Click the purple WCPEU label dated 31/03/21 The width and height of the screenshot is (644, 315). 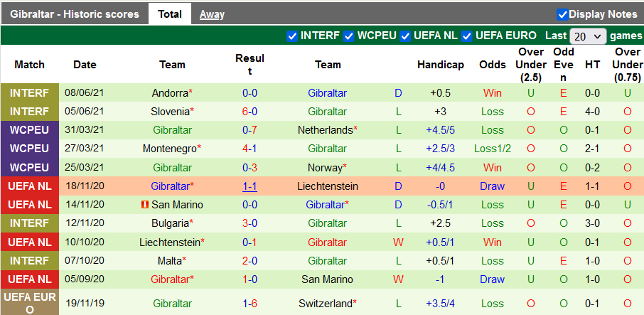(30, 130)
